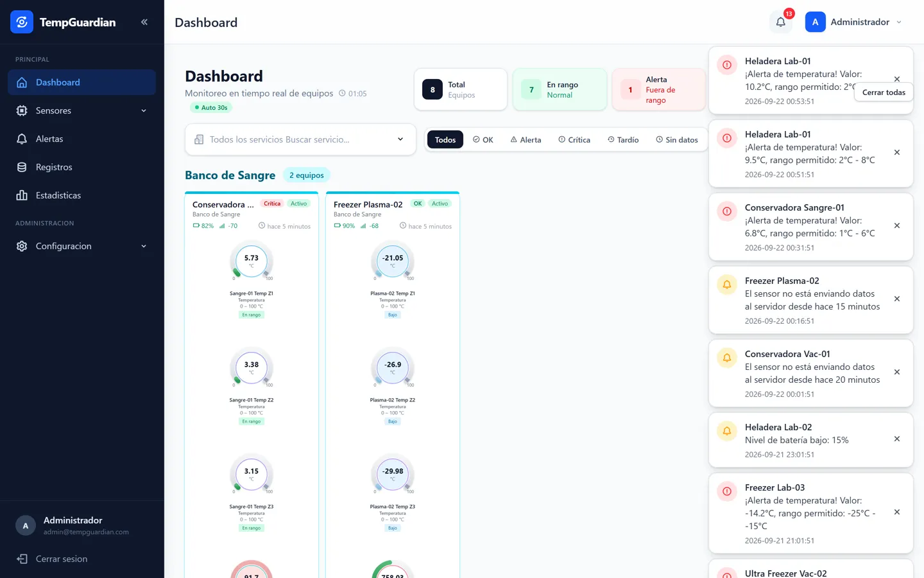Go to Dashboard in sidebar
This screenshot has width=924, height=578.
coord(81,82)
